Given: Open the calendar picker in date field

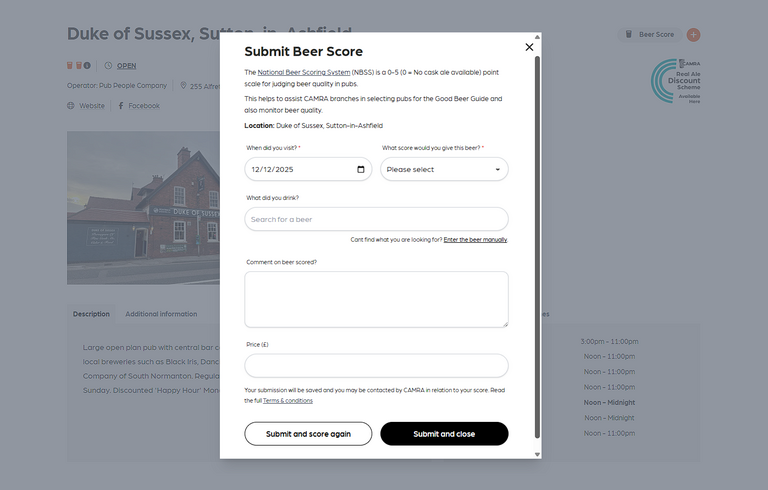Looking at the screenshot, I should pyautogui.click(x=361, y=169).
